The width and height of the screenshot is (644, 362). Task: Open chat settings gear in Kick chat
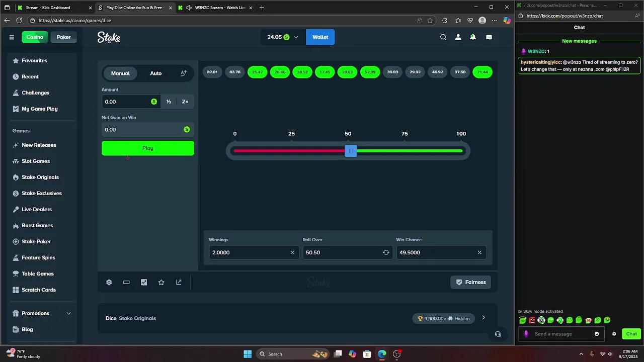pos(614,334)
